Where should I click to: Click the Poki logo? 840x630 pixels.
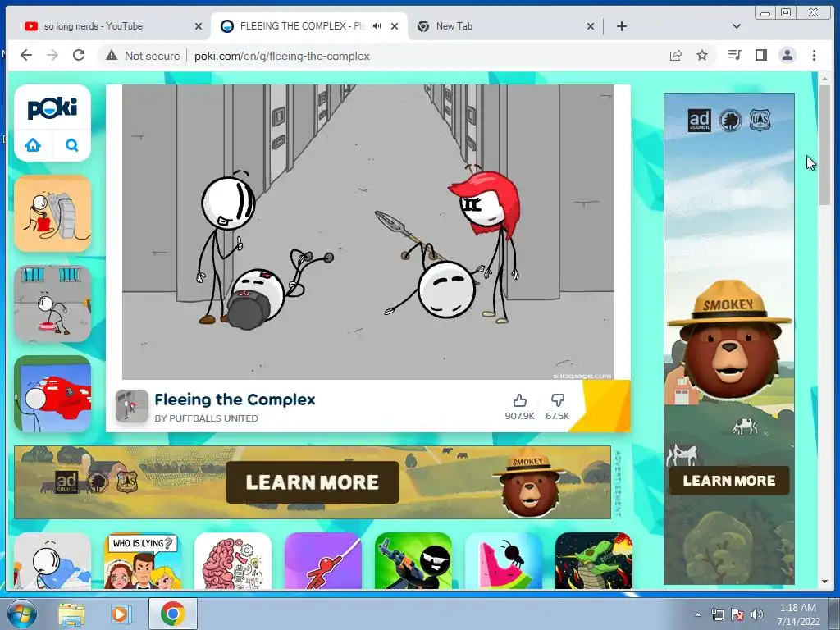pos(52,108)
